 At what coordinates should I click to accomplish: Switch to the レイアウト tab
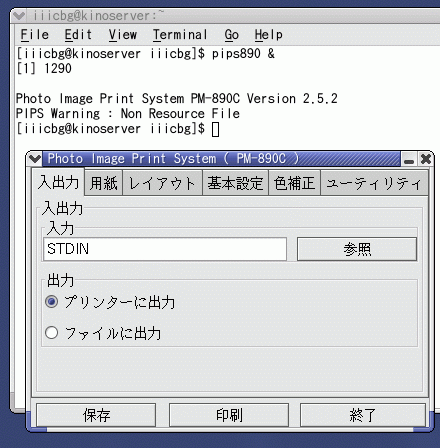(x=162, y=183)
